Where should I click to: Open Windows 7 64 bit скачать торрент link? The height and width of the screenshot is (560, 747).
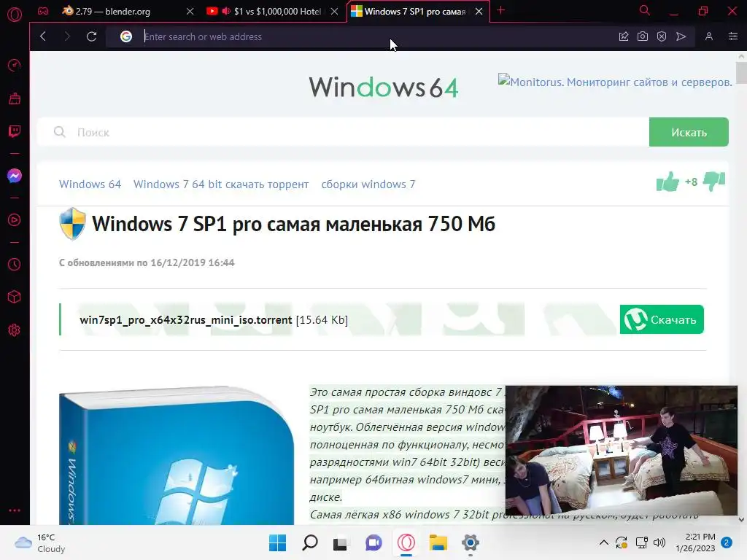pyautogui.click(x=221, y=184)
